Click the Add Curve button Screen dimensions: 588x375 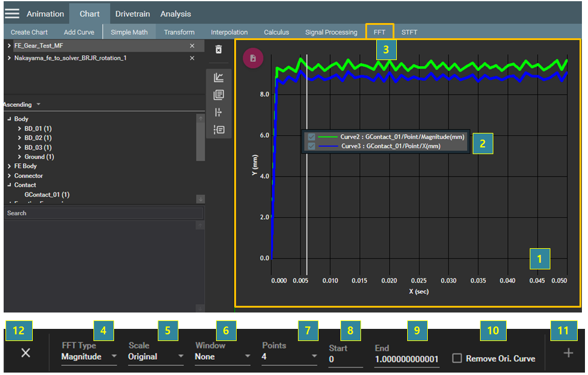79,32
